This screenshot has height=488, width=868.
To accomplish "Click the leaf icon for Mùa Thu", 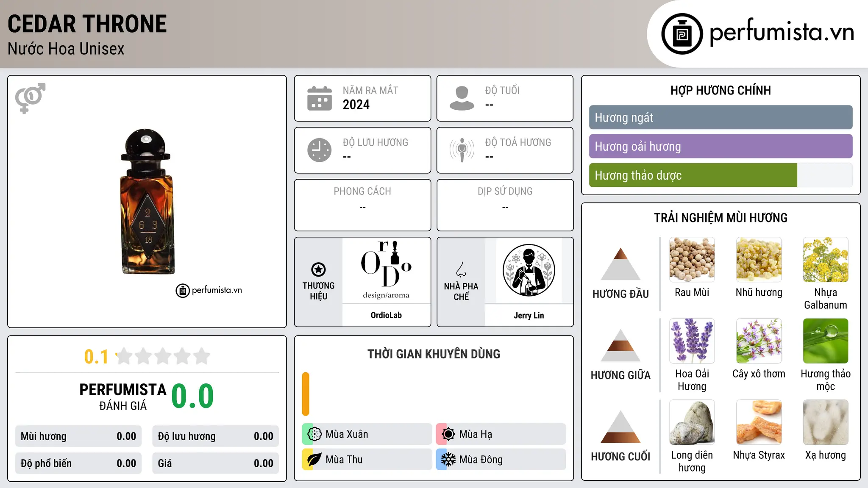I will [x=314, y=459].
